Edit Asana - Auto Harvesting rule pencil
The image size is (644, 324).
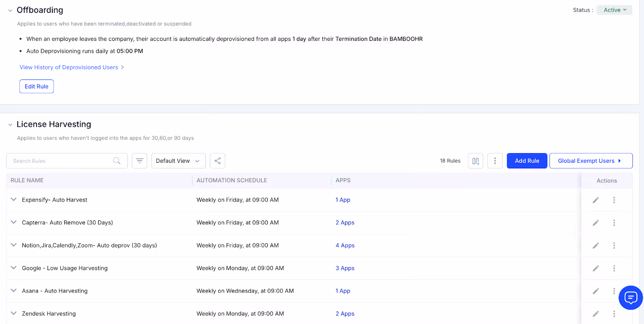pos(596,291)
